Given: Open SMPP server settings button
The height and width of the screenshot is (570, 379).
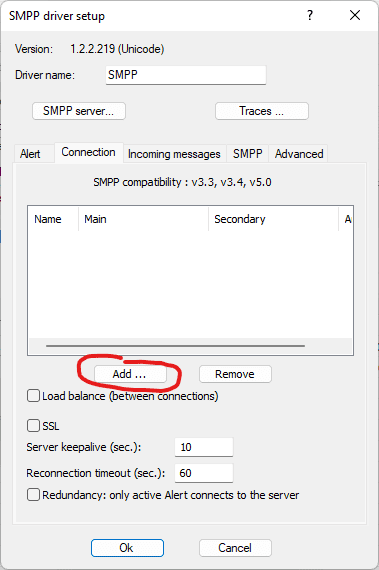Looking at the screenshot, I should [79, 111].
